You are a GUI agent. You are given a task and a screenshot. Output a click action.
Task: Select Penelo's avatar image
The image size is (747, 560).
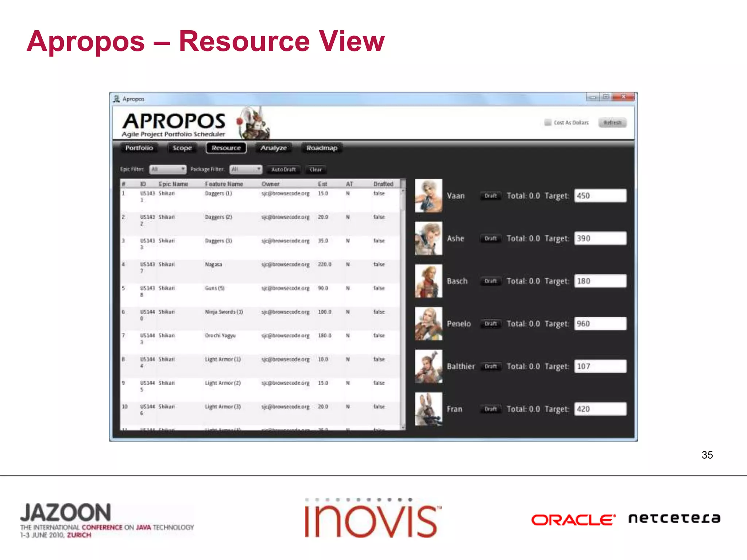(429, 324)
